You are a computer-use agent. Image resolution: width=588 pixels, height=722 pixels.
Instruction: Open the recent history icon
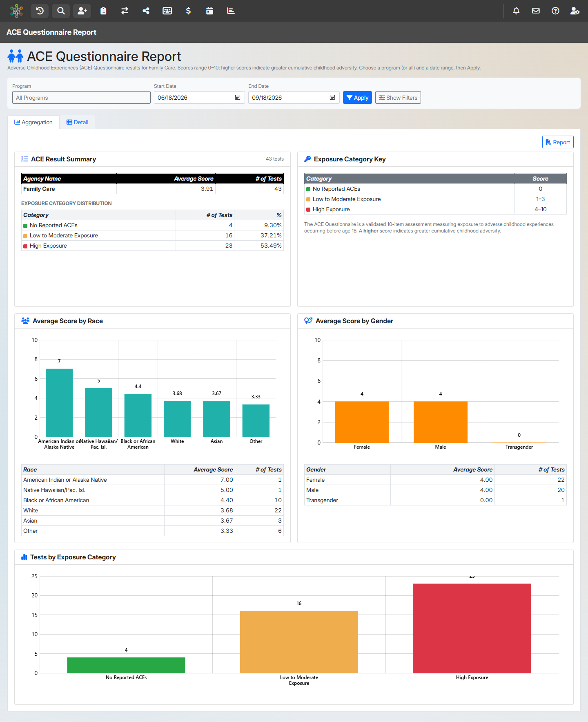(x=40, y=11)
